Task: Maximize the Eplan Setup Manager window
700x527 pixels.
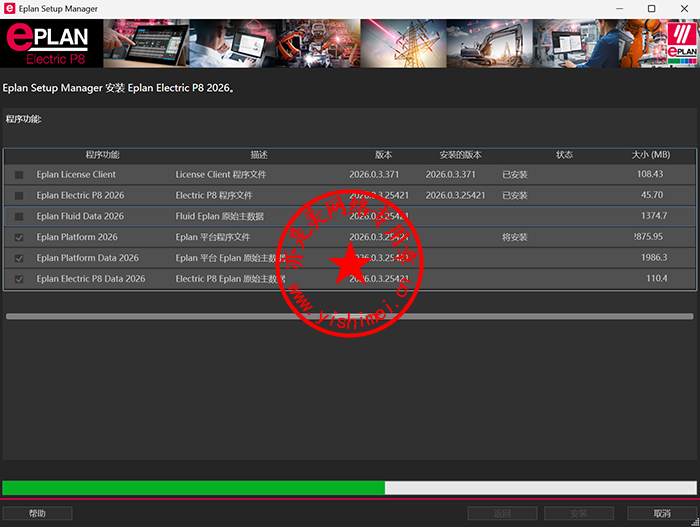Action: (651, 8)
